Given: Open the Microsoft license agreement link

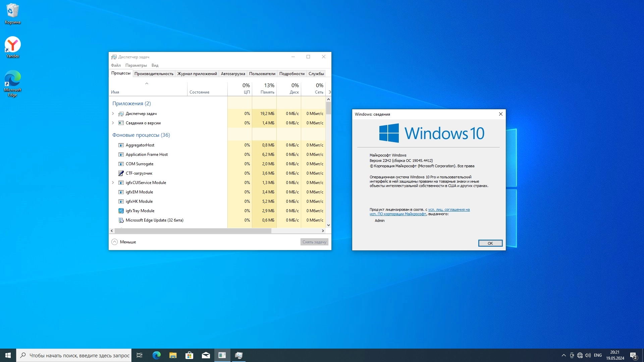Looking at the screenshot, I should pyautogui.click(x=449, y=210).
